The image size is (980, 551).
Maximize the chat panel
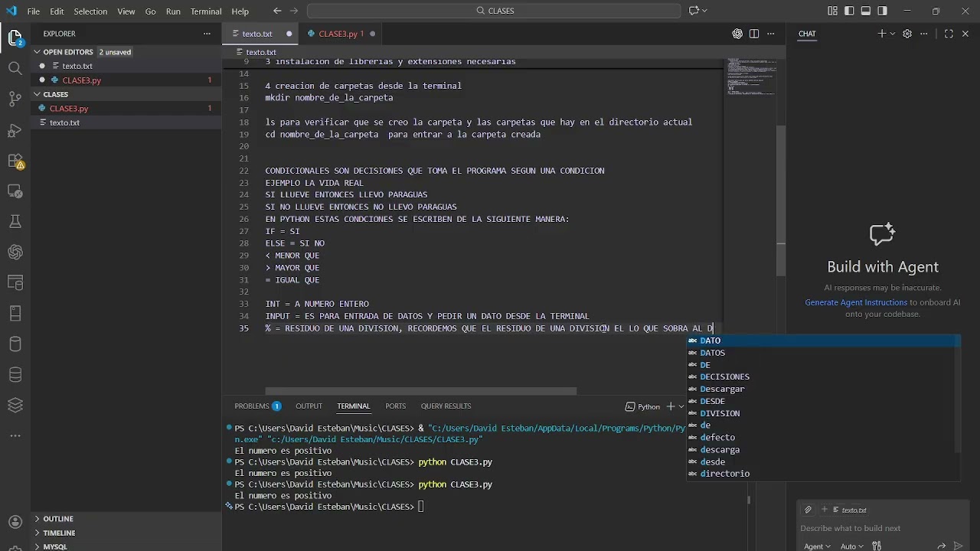click(x=949, y=34)
